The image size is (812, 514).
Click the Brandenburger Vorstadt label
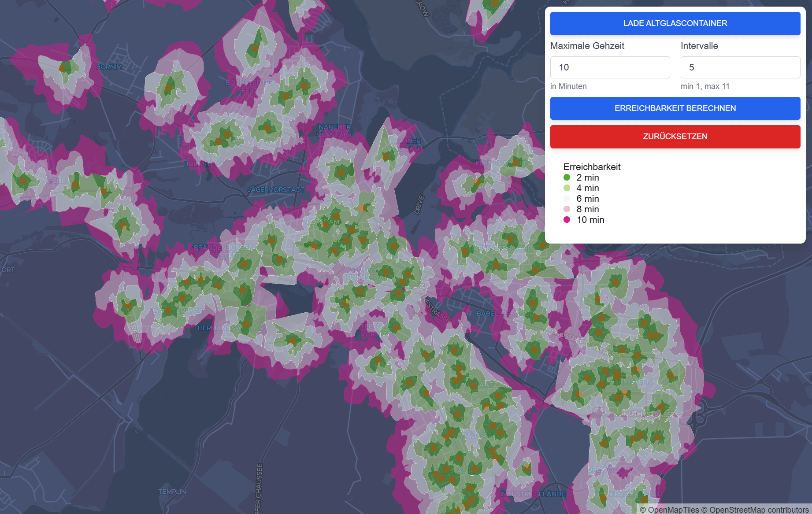coord(223,251)
